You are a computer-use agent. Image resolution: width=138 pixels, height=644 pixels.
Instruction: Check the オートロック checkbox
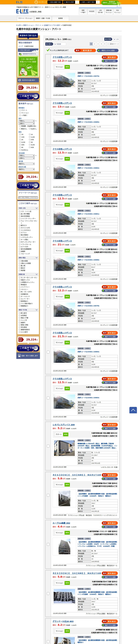(20, 296)
